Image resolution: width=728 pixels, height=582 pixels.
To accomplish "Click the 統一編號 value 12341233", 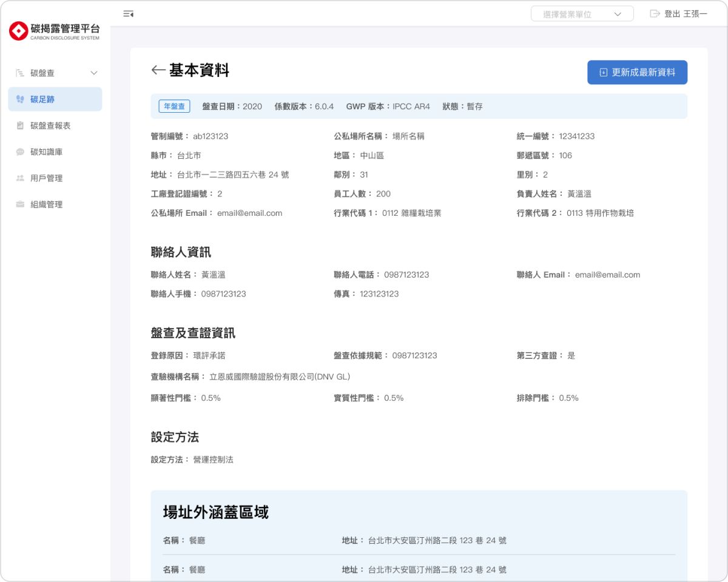I will [577, 136].
